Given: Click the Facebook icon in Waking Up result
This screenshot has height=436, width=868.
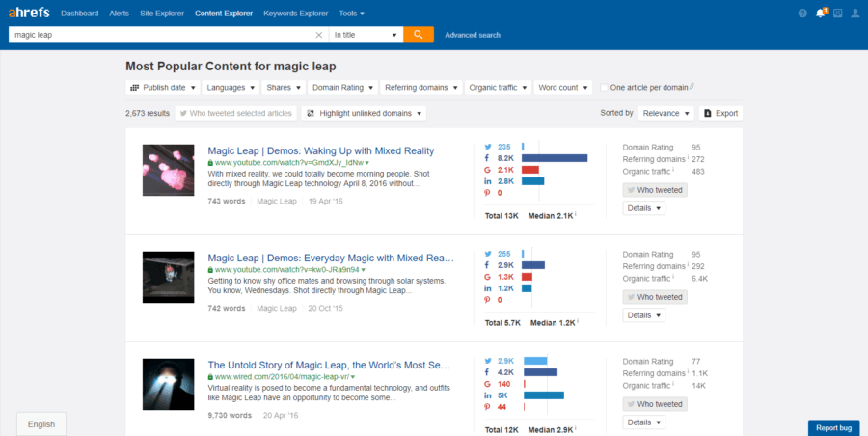Looking at the screenshot, I should tap(488, 158).
